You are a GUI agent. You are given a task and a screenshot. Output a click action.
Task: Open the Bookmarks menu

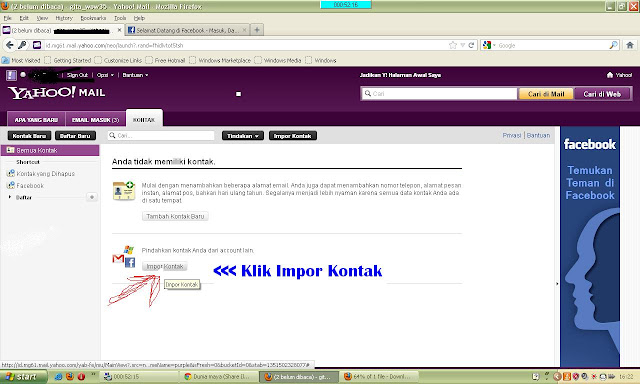93,18
